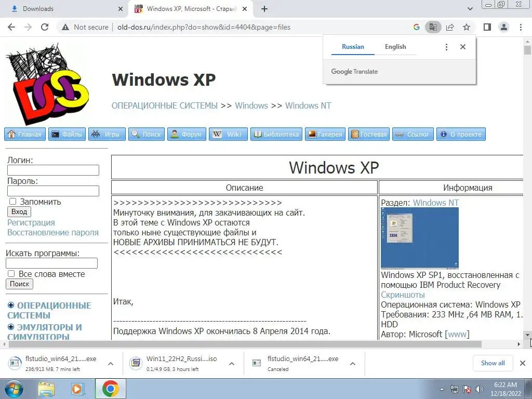Select the English language tab
Image resolution: width=532 pixels, height=399 pixels.
pos(395,47)
